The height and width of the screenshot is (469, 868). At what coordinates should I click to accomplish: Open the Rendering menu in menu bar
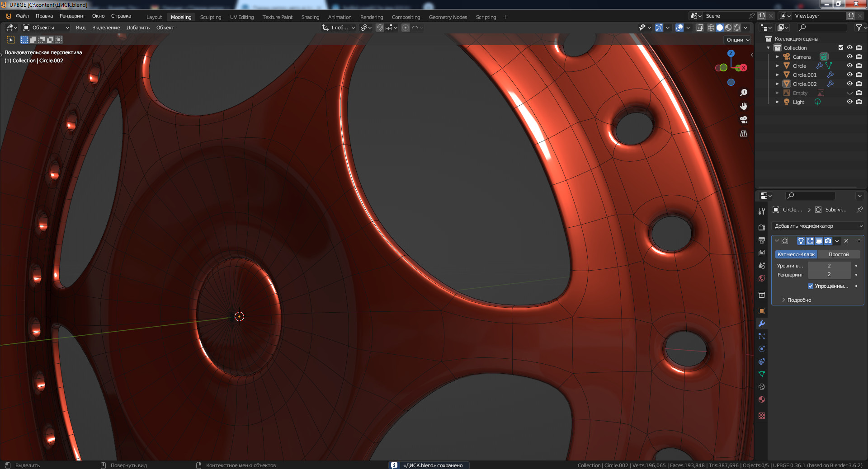point(72,16)
